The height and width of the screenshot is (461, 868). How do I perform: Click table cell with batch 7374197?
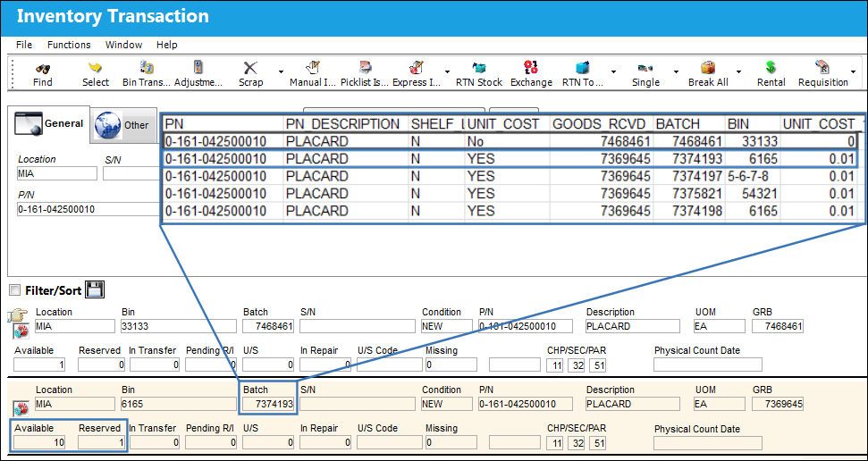click(688, 176)
